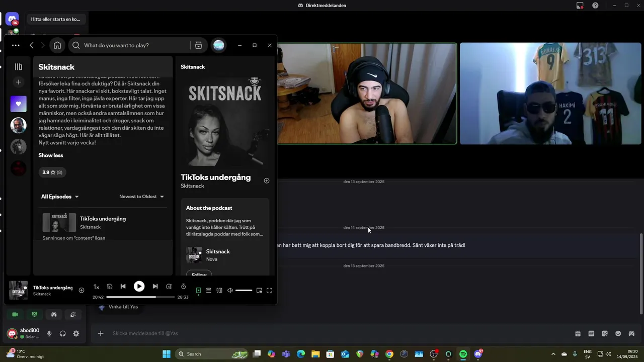Open Browse icon inside Spotify search bar
Viewport: 644px width, 362px height.
pos(198,45)
